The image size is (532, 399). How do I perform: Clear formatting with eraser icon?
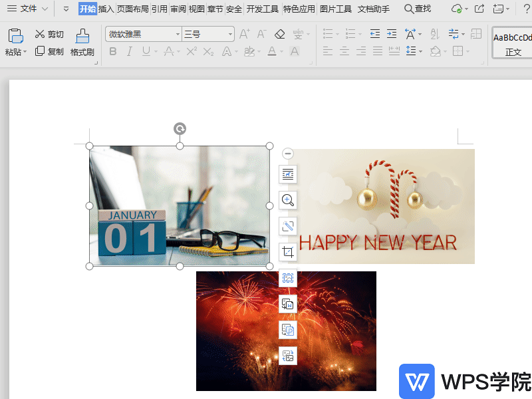(279, 34)
